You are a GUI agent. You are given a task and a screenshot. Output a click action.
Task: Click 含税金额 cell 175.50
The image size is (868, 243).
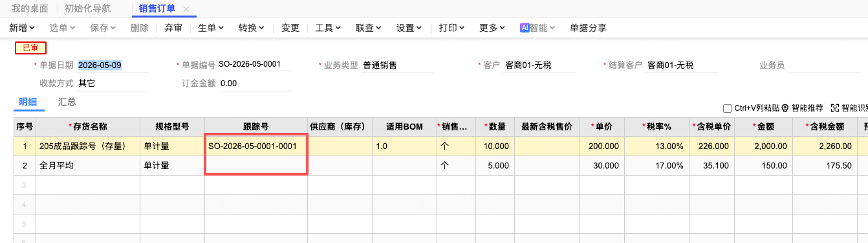[825, 166]
